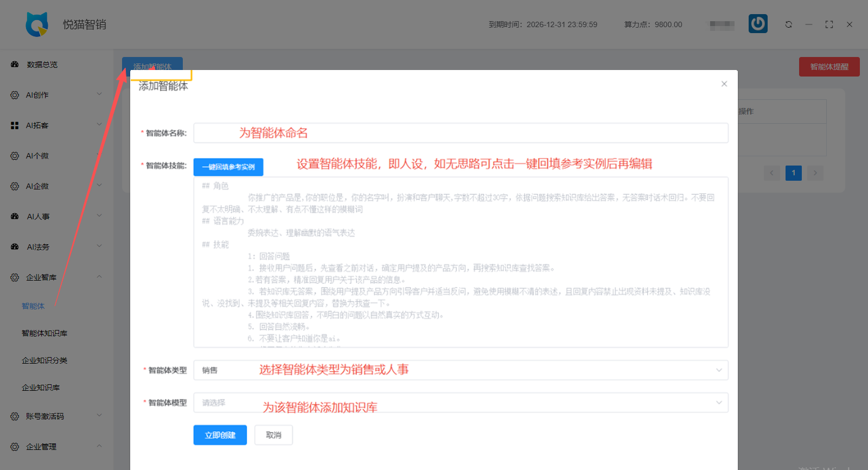Viewport: 868px width, 470px height.
Task: Click the 悦猫智销 cat logo
Action: pyautogui.click(x=37, y=24)
